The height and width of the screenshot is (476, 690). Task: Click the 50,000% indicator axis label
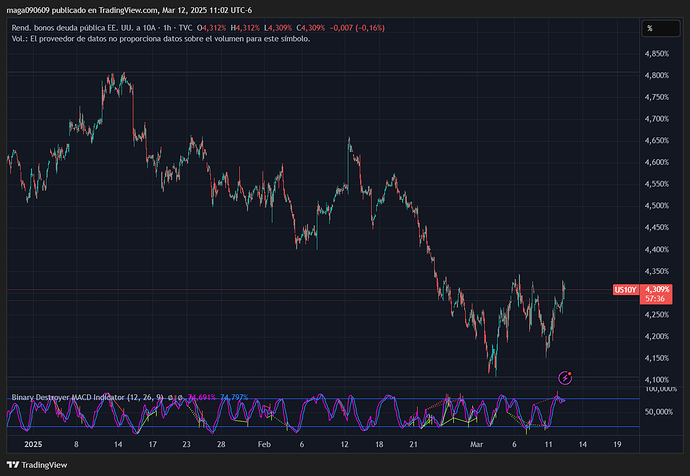coord(659,412)
